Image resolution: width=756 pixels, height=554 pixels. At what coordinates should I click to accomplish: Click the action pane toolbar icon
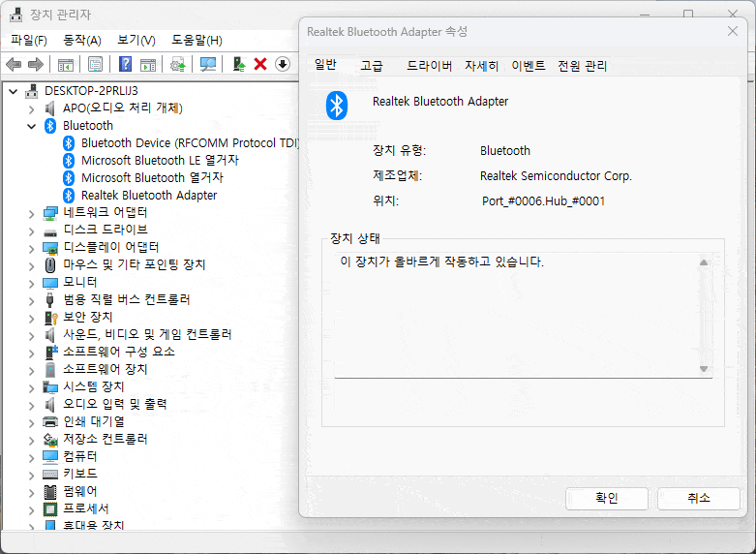pos(148,64)
